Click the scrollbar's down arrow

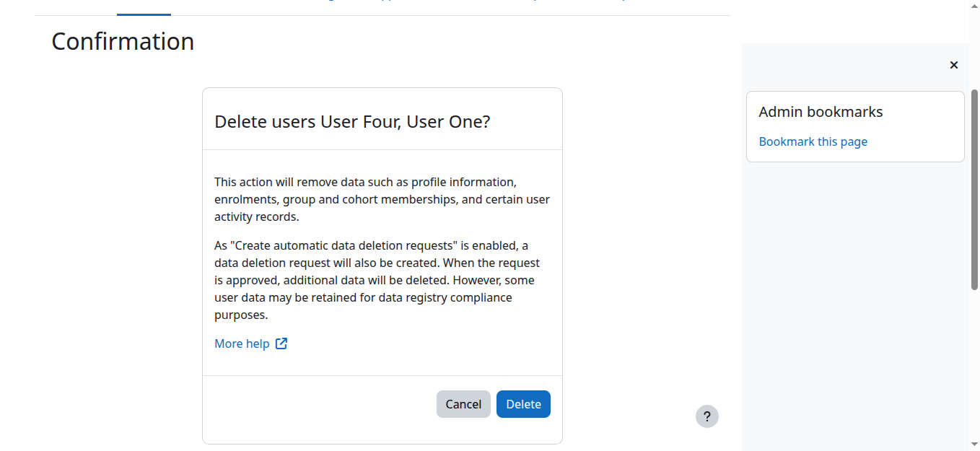(x=974, y=444)
